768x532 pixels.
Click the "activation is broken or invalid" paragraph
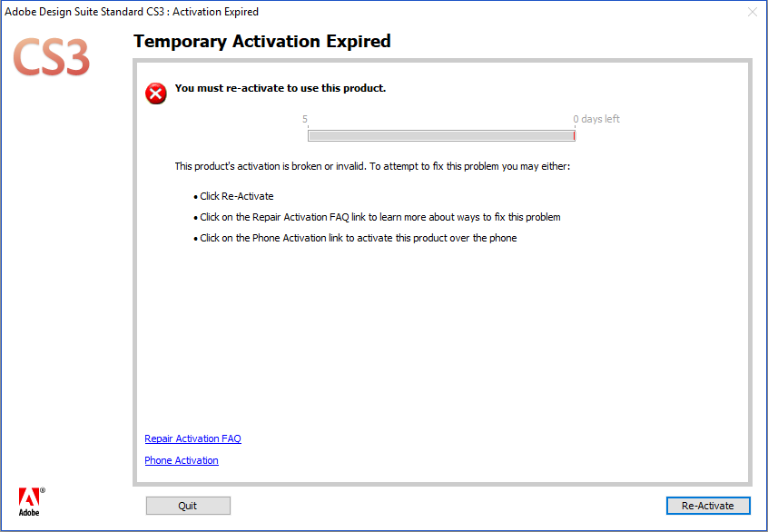point(372,166)
